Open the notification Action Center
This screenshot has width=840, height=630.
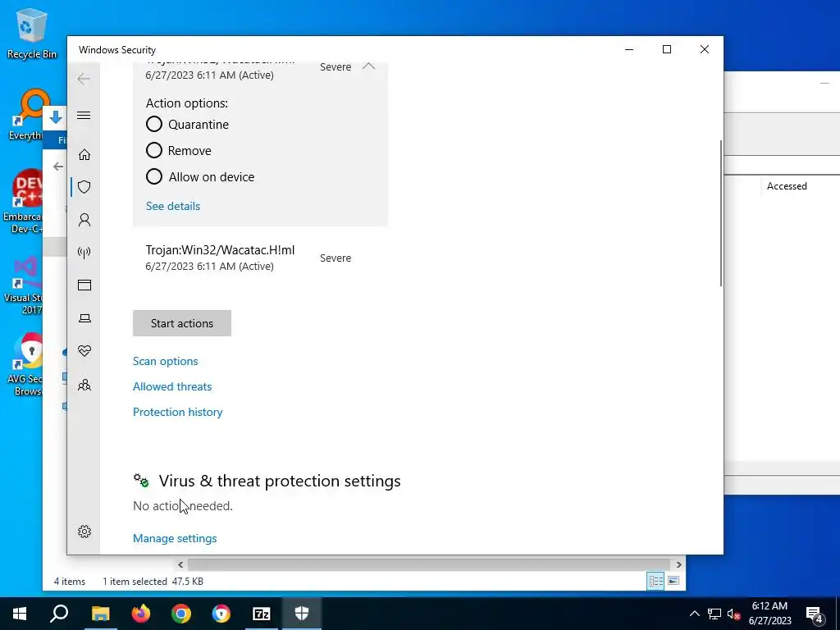pos(815,614)
